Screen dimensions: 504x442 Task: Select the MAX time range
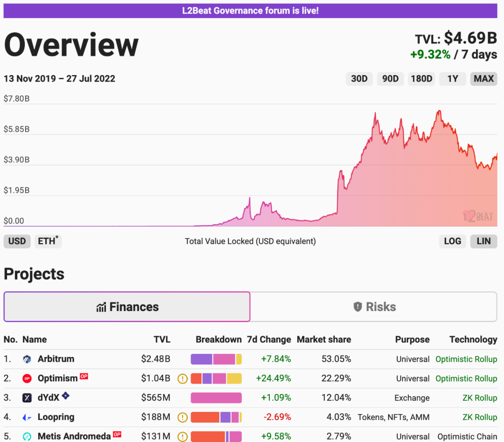click(x=483, y=79)
